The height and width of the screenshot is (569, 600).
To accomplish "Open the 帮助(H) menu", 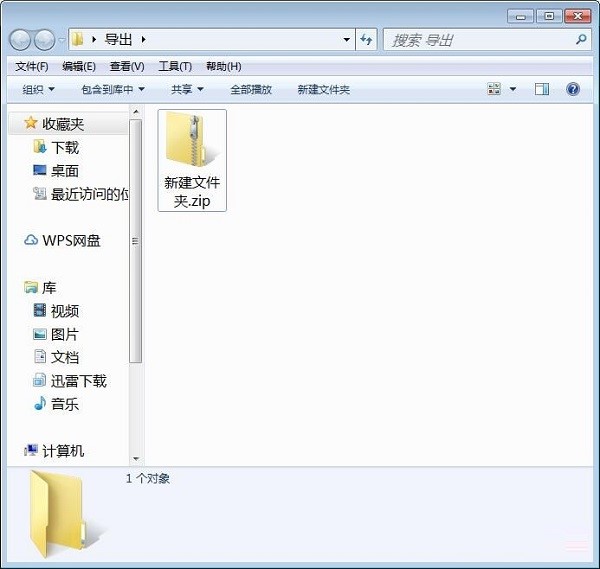I will tap(223, 67).
